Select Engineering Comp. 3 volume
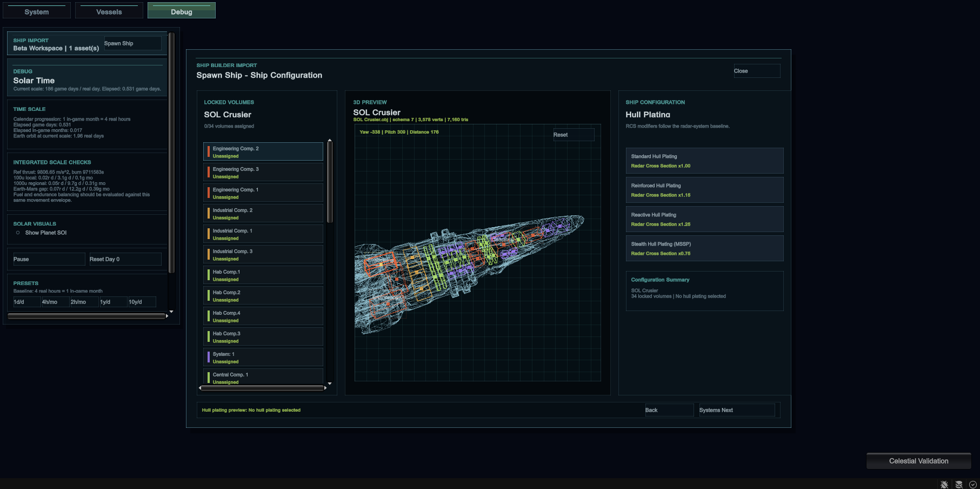This screenshot has width=980, height=489. coord(263,173)
